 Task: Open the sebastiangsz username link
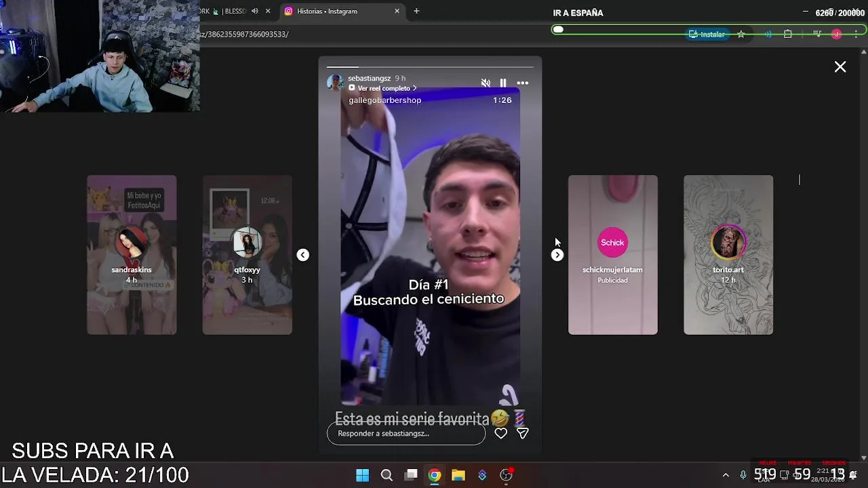pos(369,79)
